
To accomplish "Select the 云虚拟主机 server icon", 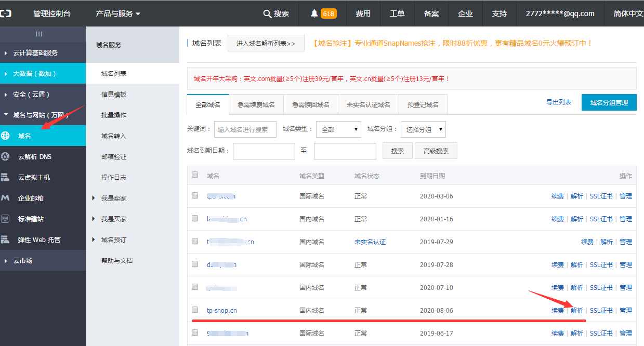I will [6, 177].
